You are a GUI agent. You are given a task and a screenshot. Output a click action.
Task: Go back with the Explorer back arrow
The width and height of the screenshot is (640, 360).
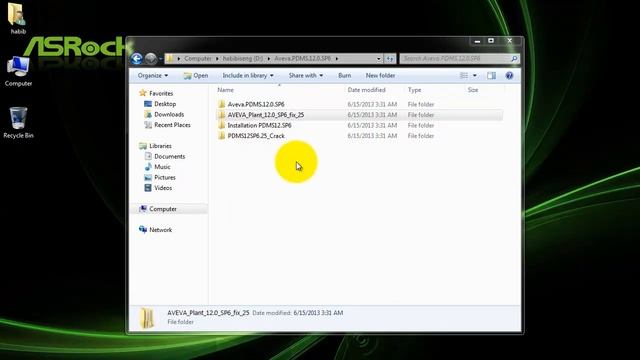(x=137, y=59)
